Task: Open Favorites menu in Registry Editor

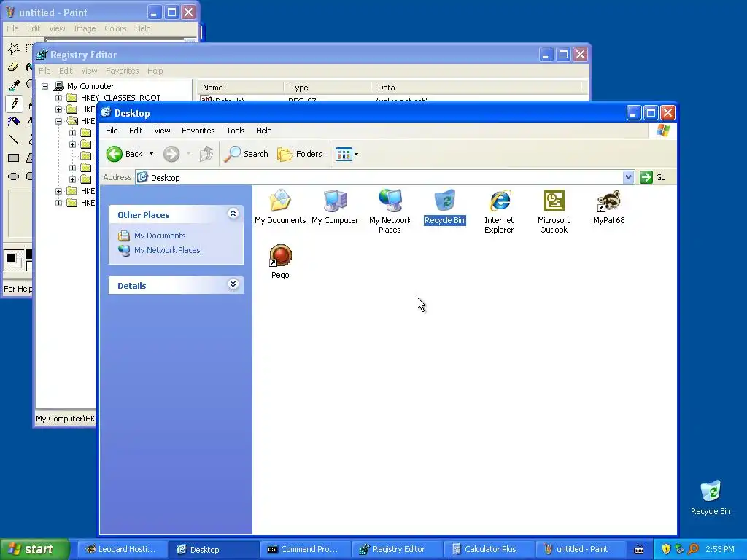Action: [x=122, y=71]
